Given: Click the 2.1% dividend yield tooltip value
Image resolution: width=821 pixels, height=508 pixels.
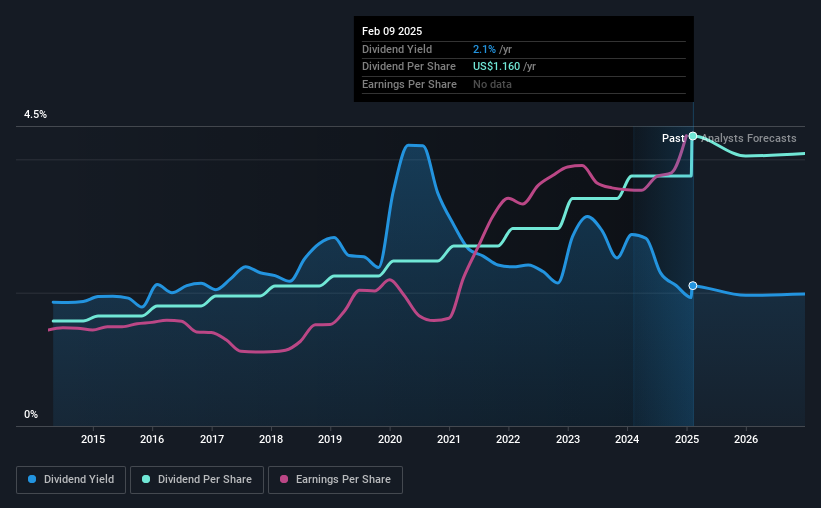Looking at the screenshot, I should pyautogui.click(x=484, y=48).
